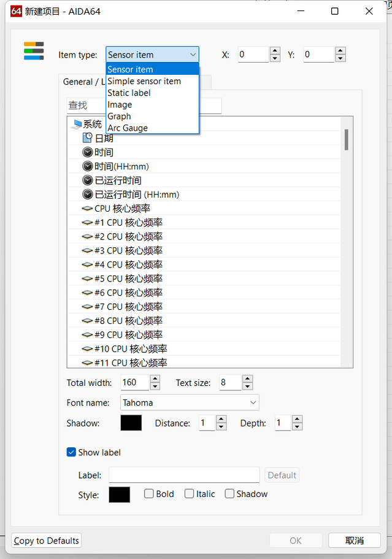This screenshot has height=559, width=392.
Task: Decrease the shadow Depth spinner
Action: (297, 426)
